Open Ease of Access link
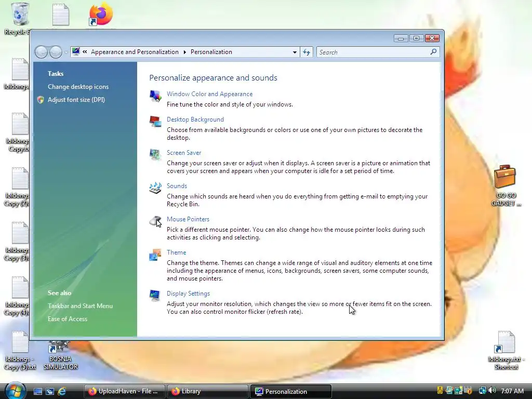532x399 pixels. 68,319
